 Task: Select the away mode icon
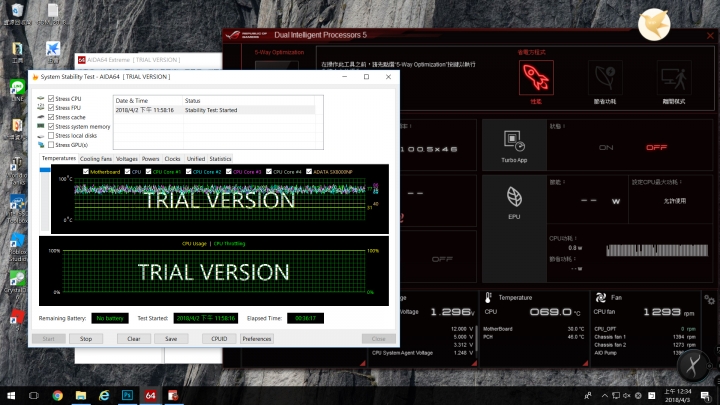pos(674,77)
